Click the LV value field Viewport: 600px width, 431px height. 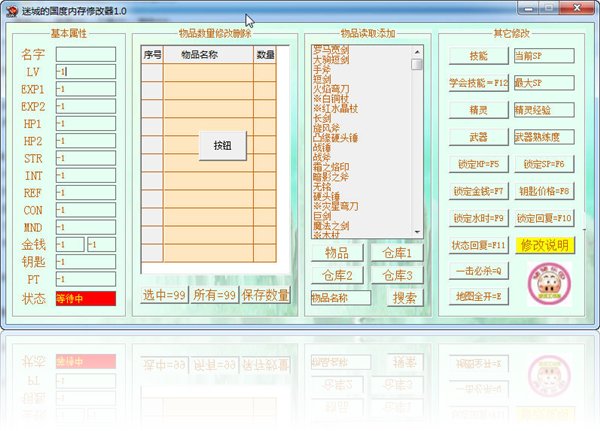tap(86, 72)
